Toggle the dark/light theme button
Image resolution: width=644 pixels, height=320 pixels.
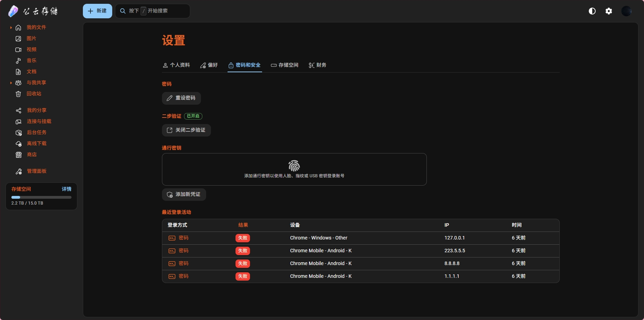[x=592, y=11]
